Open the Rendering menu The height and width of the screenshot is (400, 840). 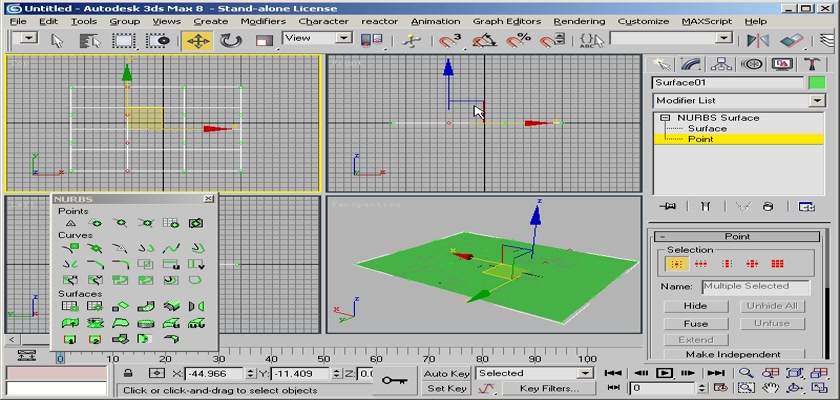579,21
